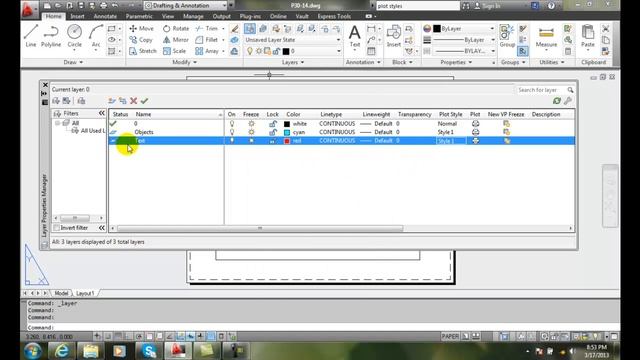Select the Circle tool

pos(74,36)
